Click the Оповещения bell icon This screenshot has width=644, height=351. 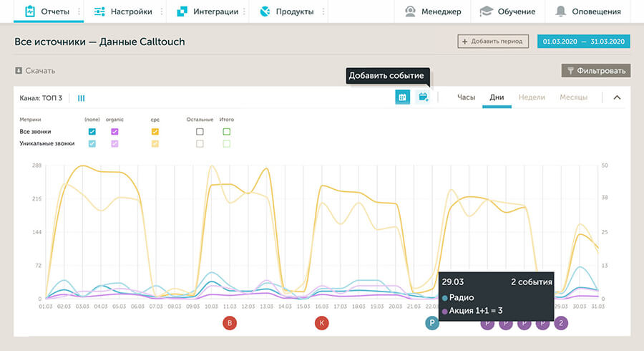point(561,11)
